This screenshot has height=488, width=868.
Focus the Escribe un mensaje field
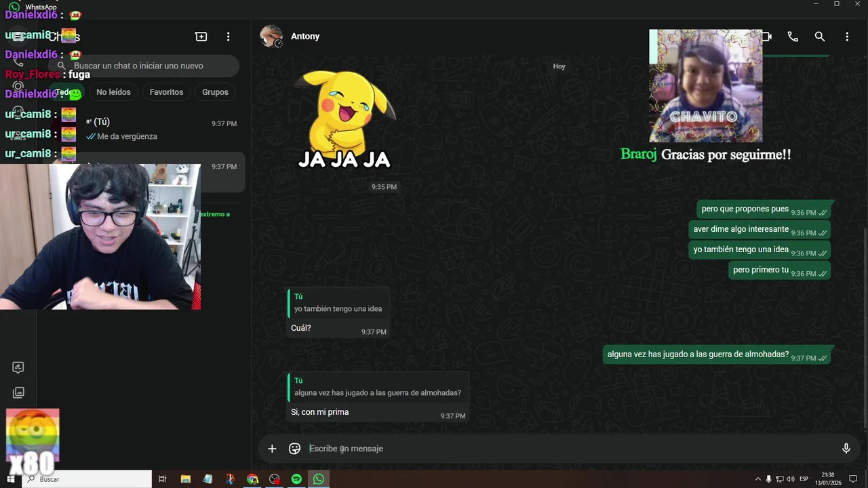(x=570, y=449)
